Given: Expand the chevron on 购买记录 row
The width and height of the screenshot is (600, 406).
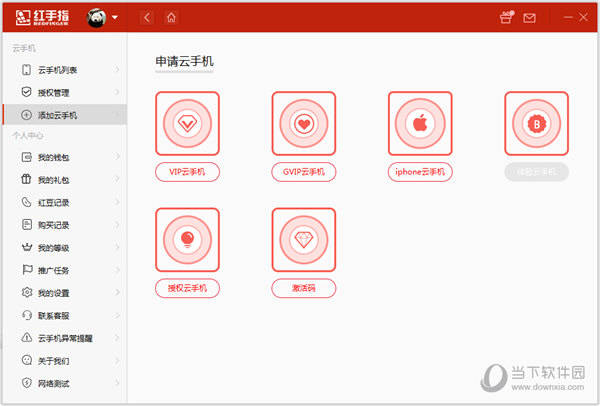Looking at the screenshot, I should coord(117,225).
